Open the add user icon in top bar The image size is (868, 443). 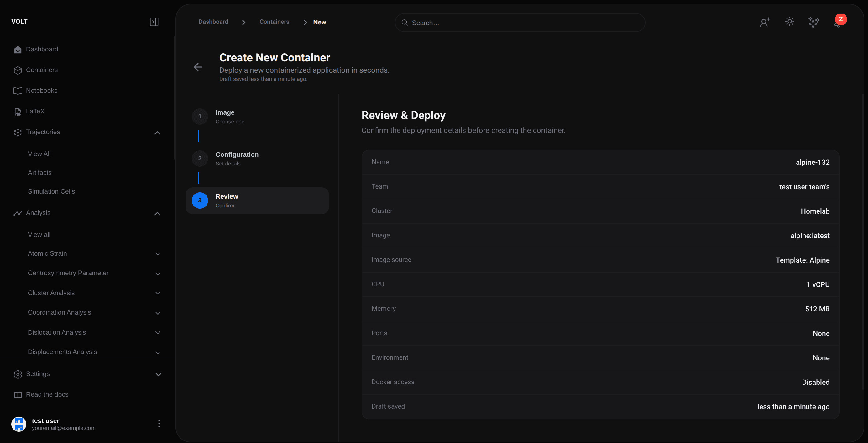pos(765,22)
